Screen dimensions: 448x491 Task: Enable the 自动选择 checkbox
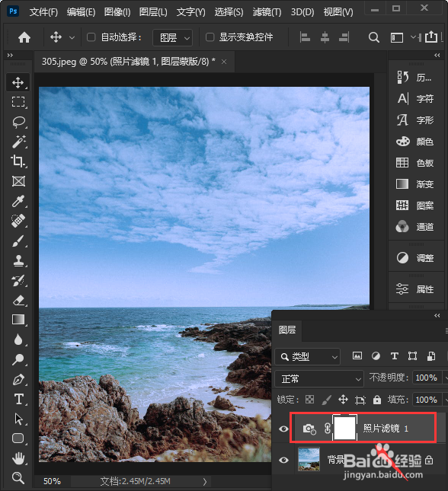click(91, 37)
